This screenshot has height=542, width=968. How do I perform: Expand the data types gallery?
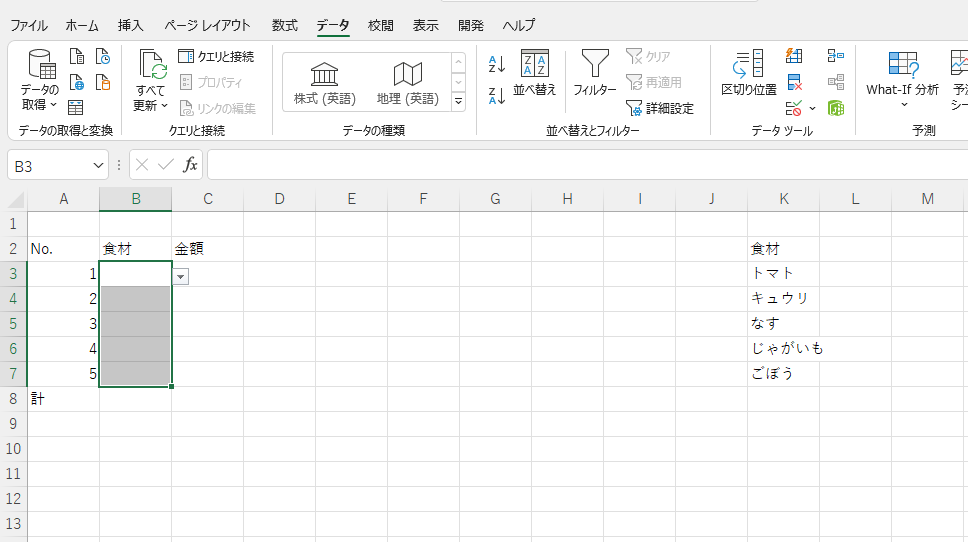[458, 101]
